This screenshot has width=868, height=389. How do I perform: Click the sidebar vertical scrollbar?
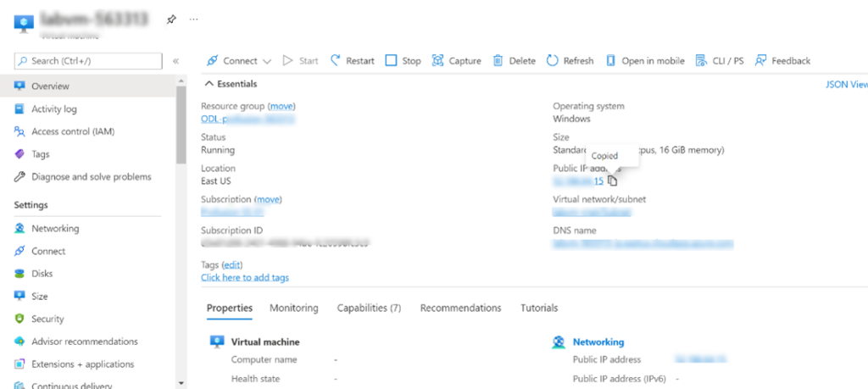(181, 119)
